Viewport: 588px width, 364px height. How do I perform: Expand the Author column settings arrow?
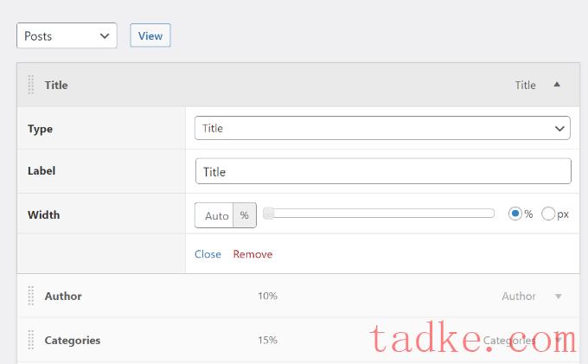(559, 297)
